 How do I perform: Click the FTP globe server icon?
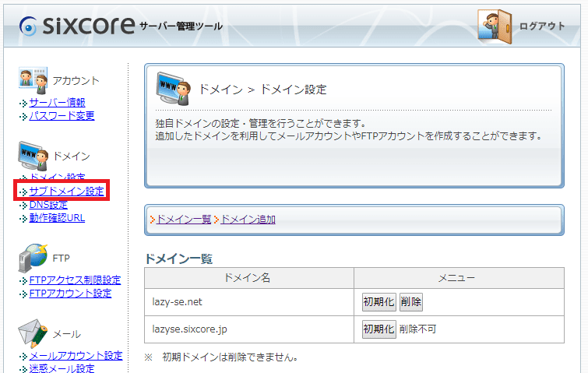33,258
